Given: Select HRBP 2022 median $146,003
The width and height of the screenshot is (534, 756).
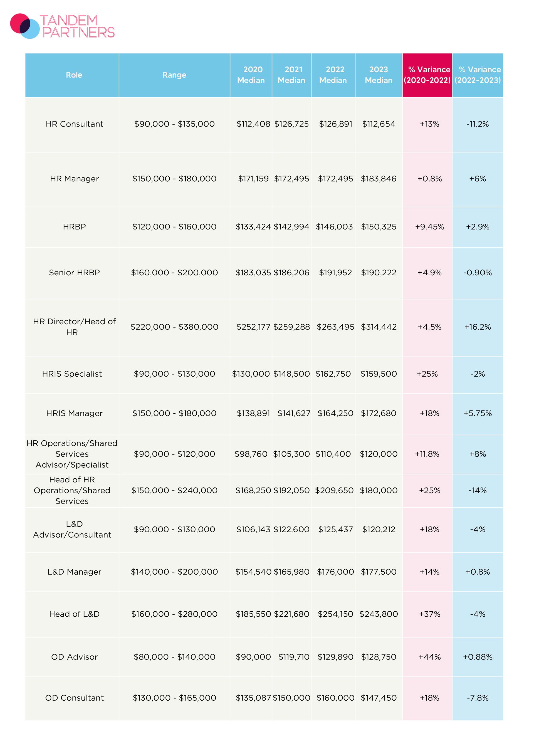Looking at the screenshot, I should 334,227.
